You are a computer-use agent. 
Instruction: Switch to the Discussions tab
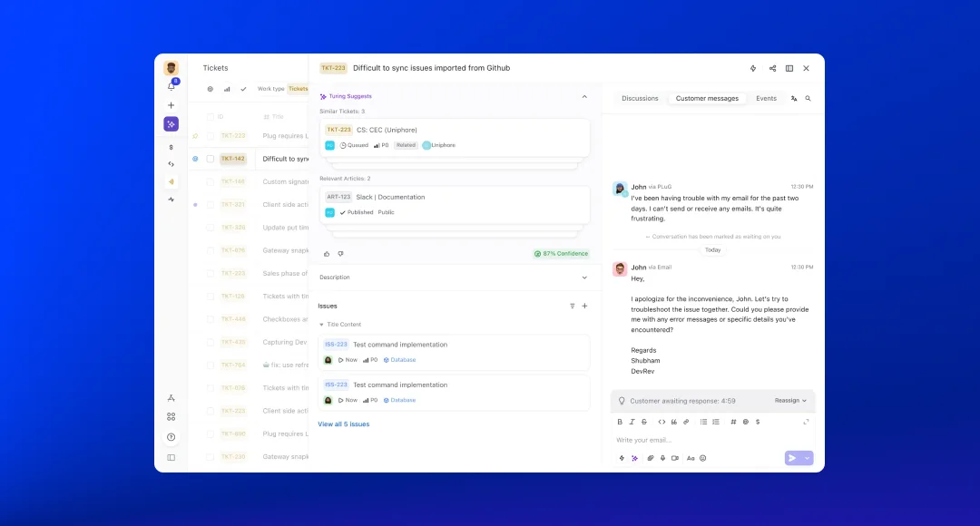point(640,99)
